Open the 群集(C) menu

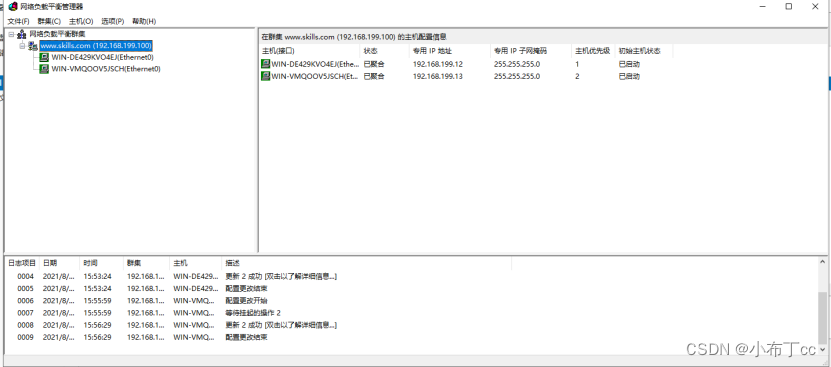click(49, 21)
